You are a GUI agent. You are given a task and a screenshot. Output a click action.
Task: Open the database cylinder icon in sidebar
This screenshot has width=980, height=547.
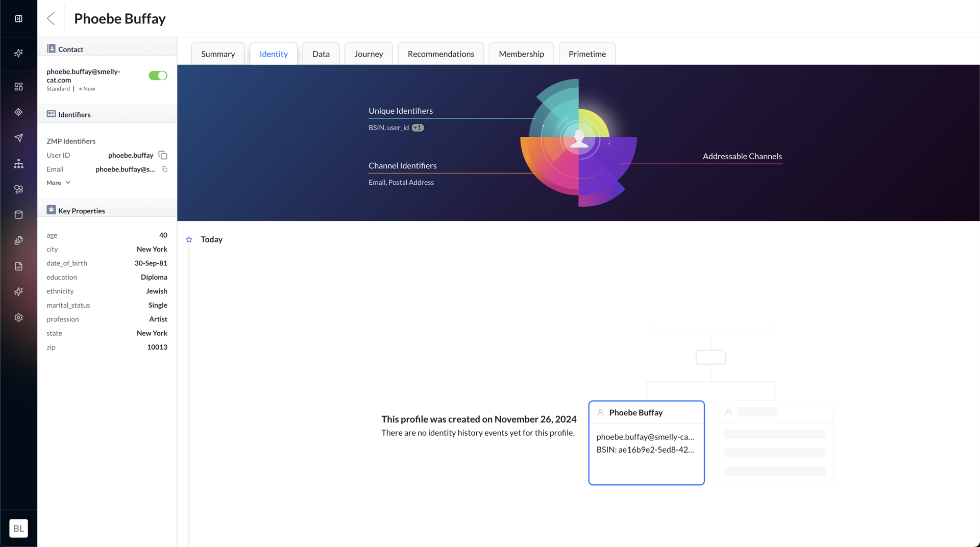tap(19, 215)
